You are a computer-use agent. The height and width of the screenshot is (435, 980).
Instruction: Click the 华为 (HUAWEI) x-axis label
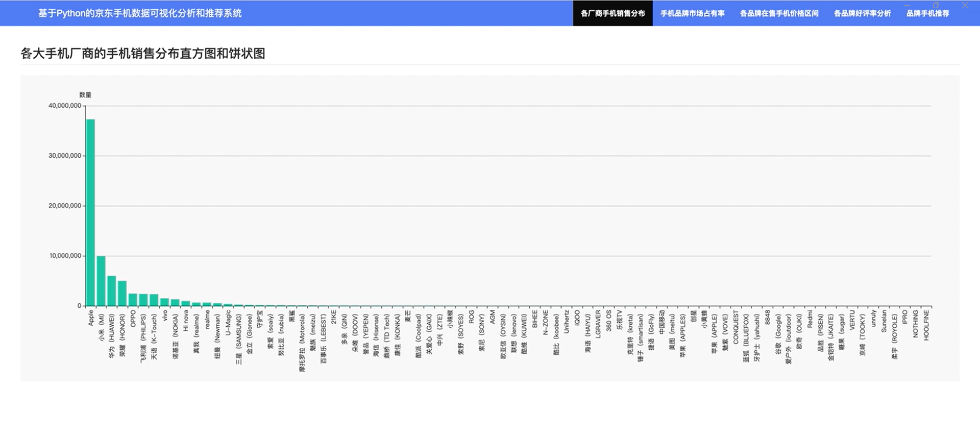coord(112,335)
